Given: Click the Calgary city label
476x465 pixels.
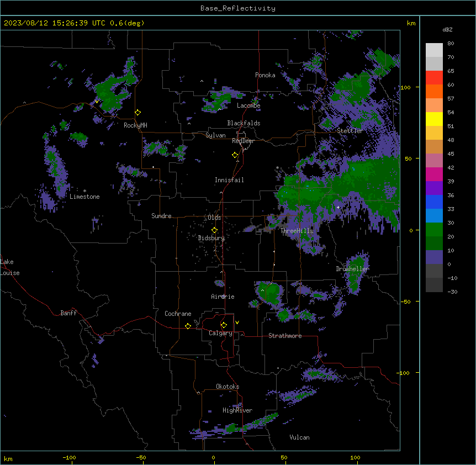Looking at the screenshot, I should pos(221,333).
